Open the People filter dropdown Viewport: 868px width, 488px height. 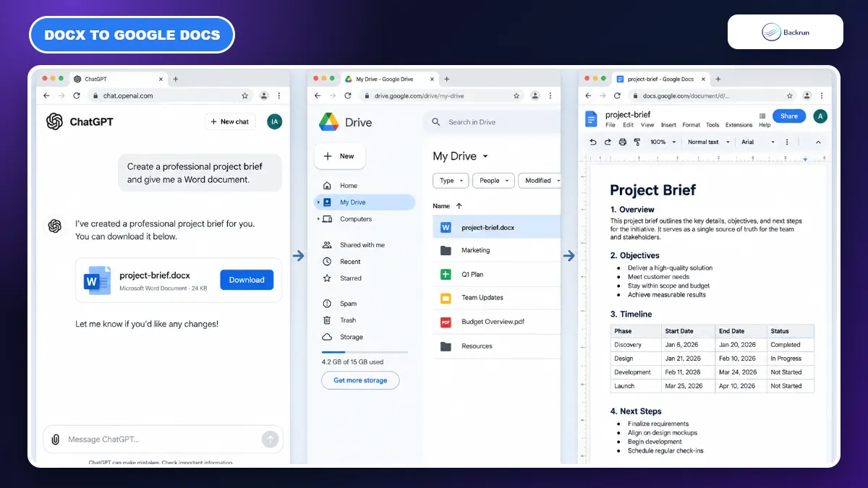(494, 181)
